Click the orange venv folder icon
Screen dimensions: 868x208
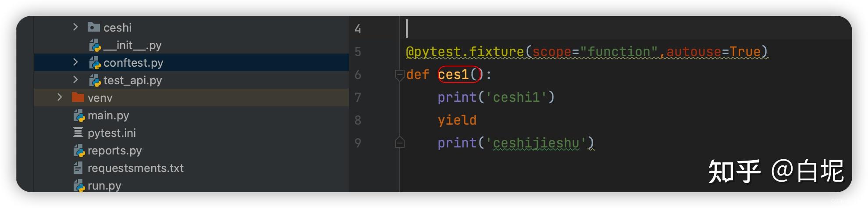coord(78,97)
